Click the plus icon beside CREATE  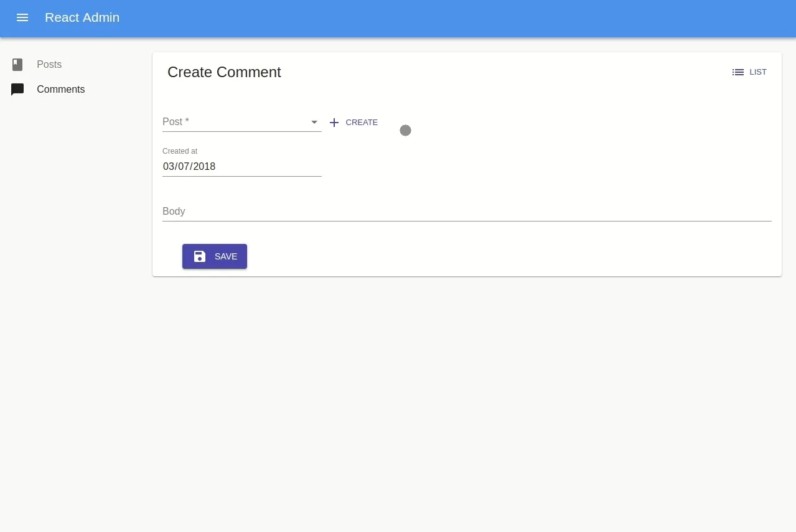click(x=334, y=123)
